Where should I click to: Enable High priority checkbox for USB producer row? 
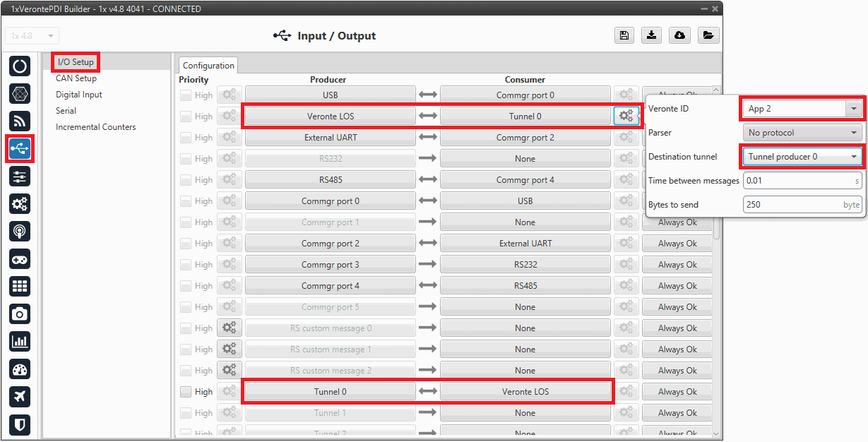(186, 95)
